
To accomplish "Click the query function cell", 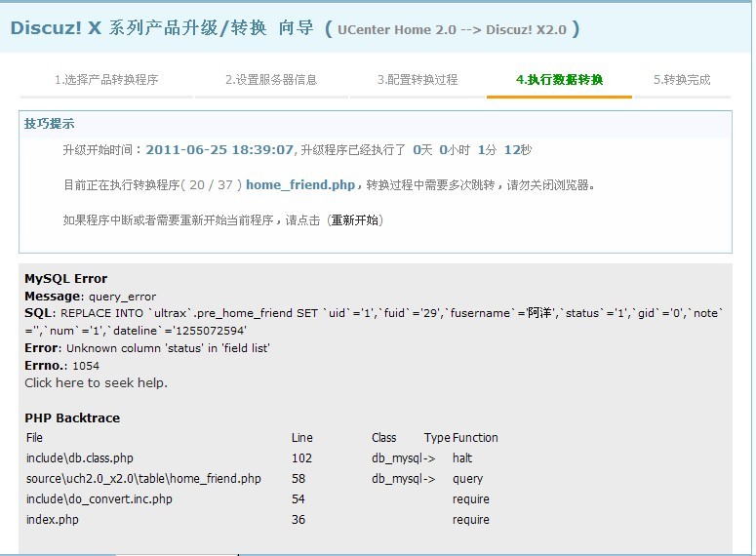I will click(x=467, y=479).
